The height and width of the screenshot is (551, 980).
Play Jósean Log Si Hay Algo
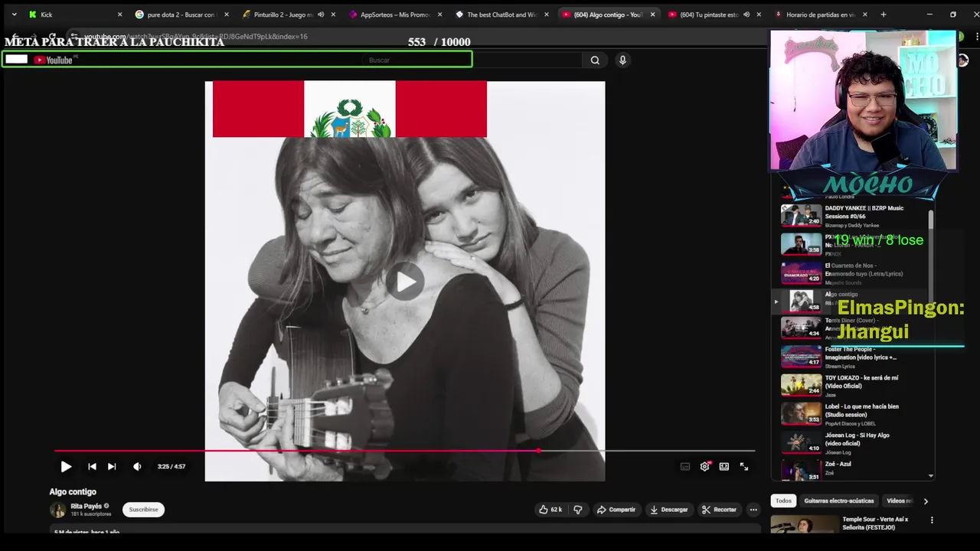pos(857,439)
